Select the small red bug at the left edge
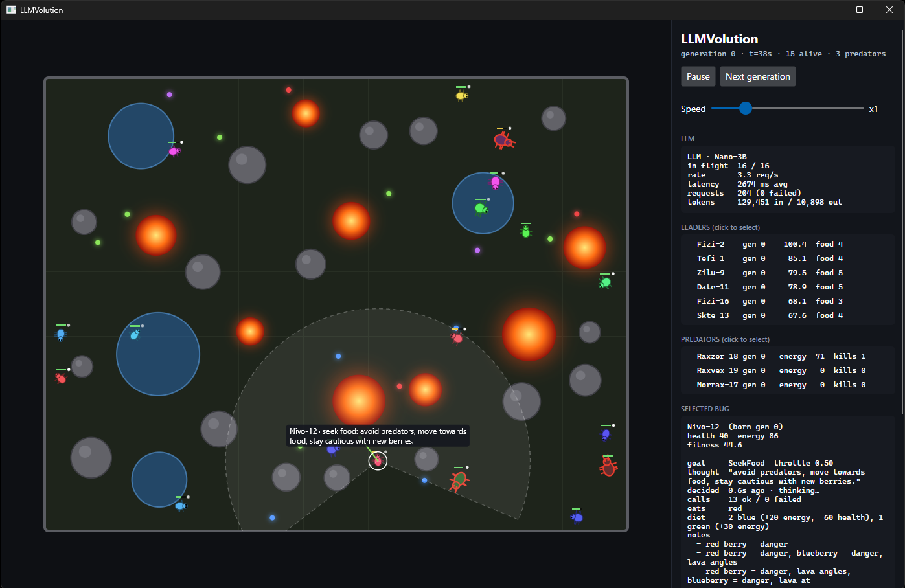Image resolution: width=905 pixels, height=588 pixels. [61, 378]
